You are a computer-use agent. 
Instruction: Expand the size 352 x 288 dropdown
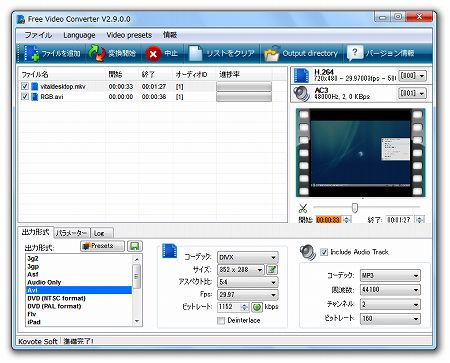coord(241,270)
